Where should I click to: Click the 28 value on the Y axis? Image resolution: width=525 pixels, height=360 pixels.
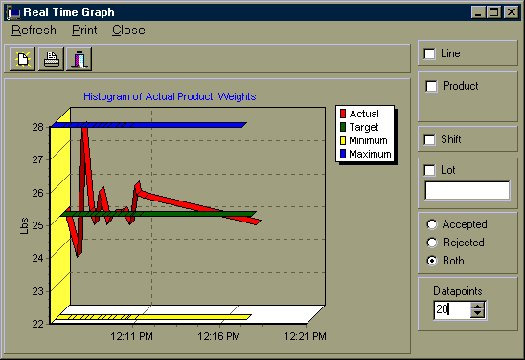coord(38,127)
